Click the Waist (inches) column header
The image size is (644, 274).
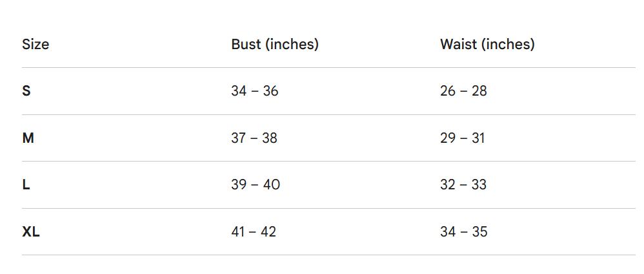click(487, 44)
